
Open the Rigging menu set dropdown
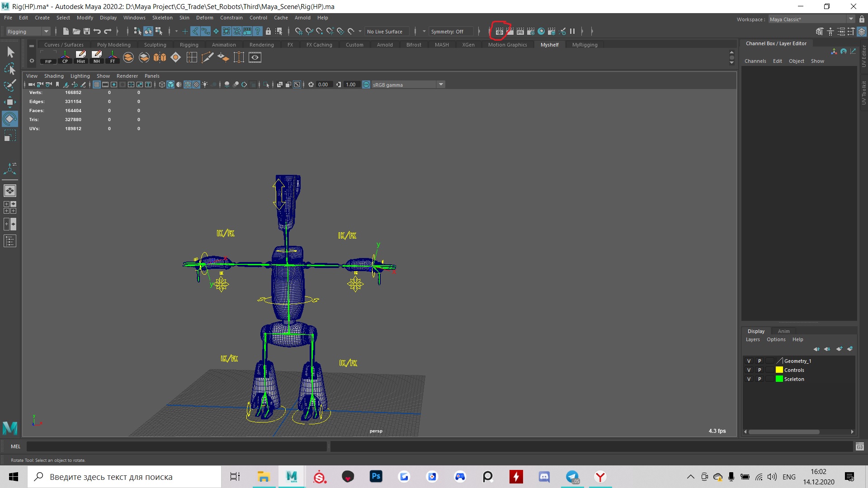(x=46, y=31)
